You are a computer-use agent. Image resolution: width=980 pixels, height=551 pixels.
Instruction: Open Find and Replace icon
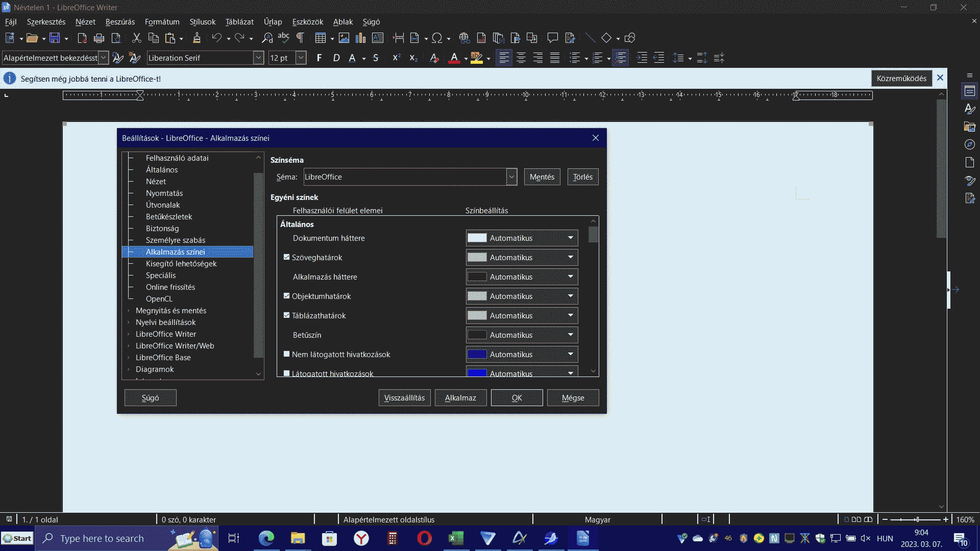[x=267, y=38]
